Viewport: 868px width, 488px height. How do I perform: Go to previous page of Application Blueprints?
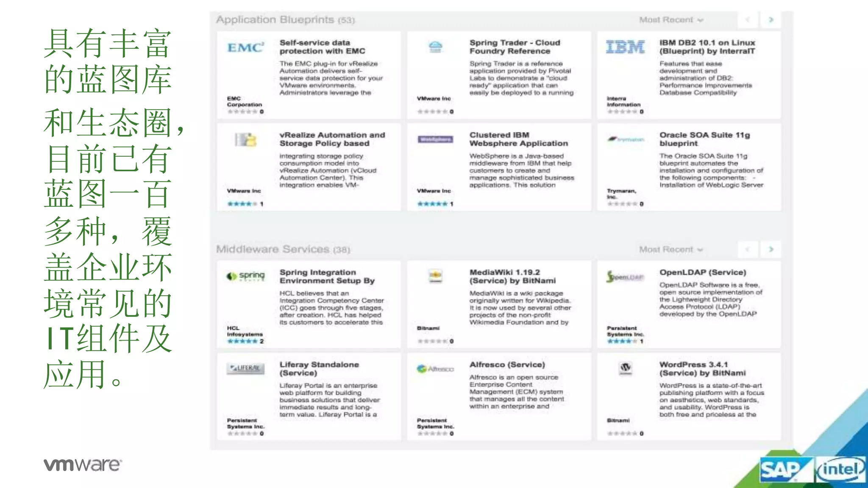pos(748,20)
